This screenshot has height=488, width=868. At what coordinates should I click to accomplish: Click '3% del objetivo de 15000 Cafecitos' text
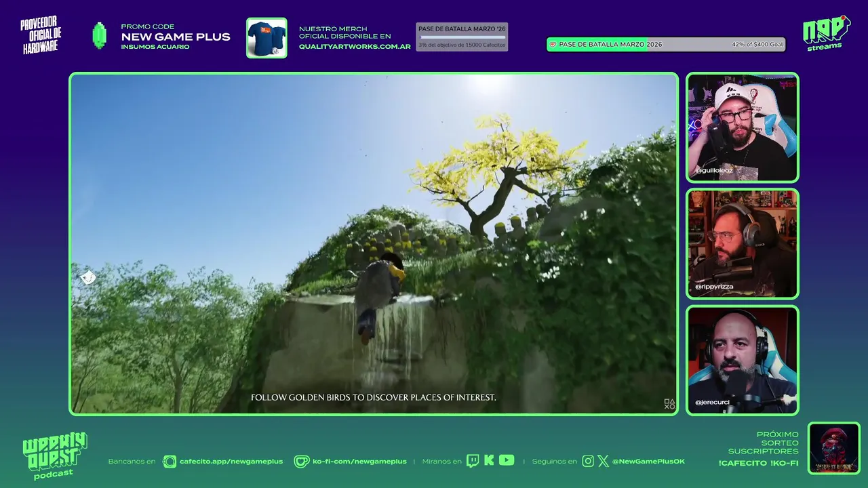[462, 45]
